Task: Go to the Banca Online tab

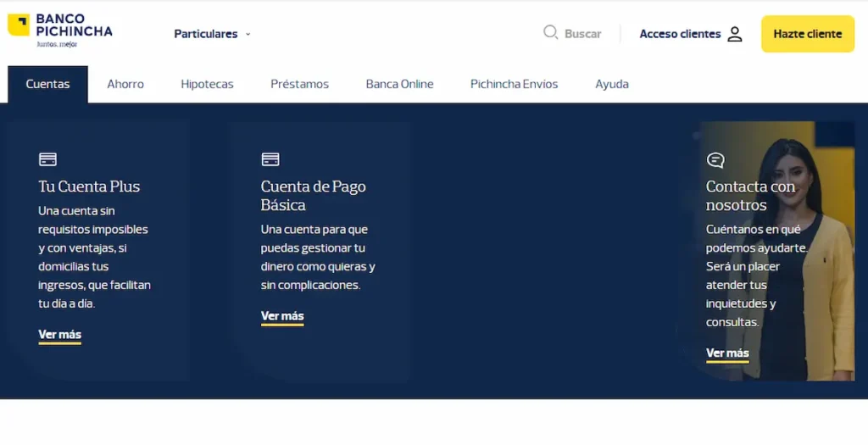Action: (399, 84)
